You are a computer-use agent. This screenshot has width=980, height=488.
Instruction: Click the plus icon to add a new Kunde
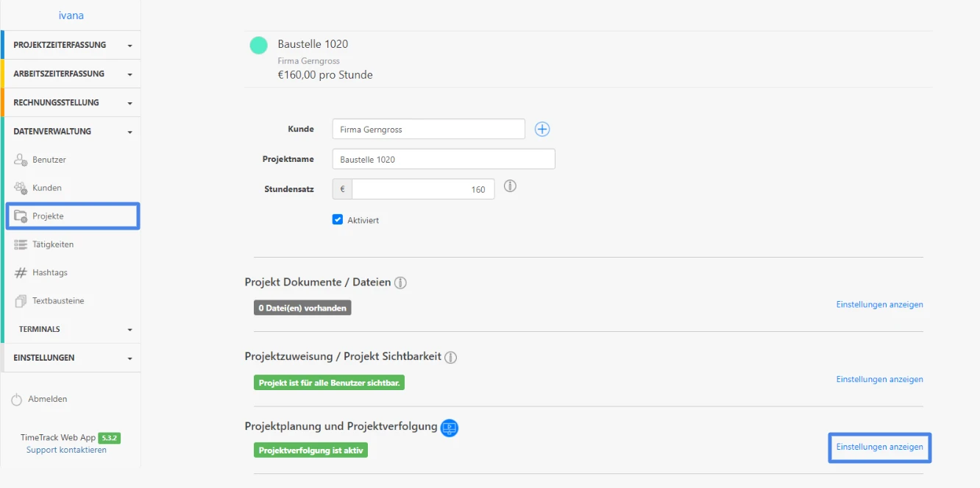[x=542, y=129]
